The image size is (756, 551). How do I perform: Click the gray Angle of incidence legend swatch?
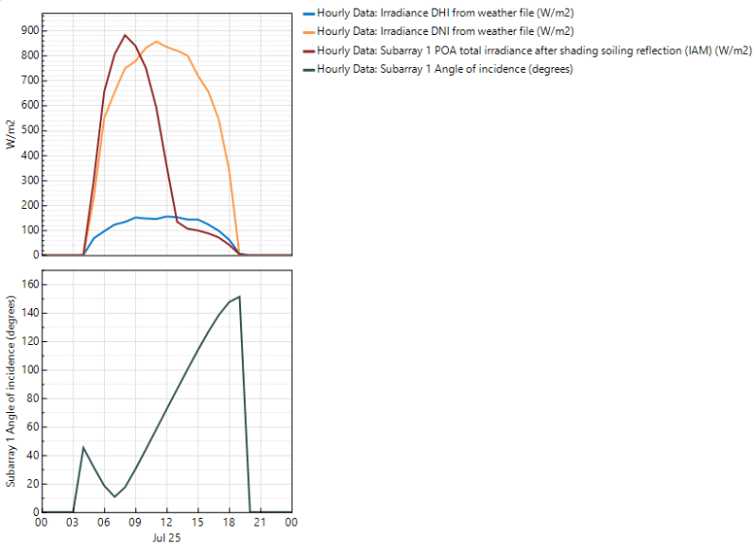tap(308, 69)
